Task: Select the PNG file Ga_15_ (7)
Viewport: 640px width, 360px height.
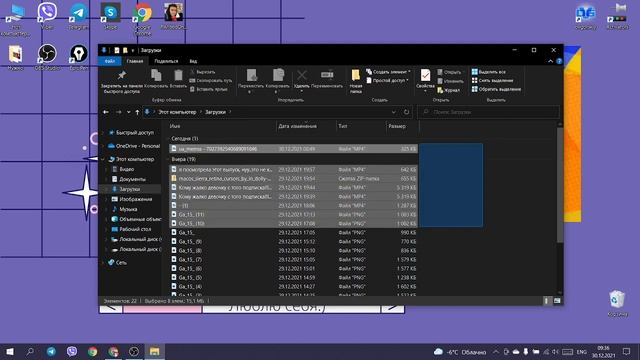Action: 293,259
